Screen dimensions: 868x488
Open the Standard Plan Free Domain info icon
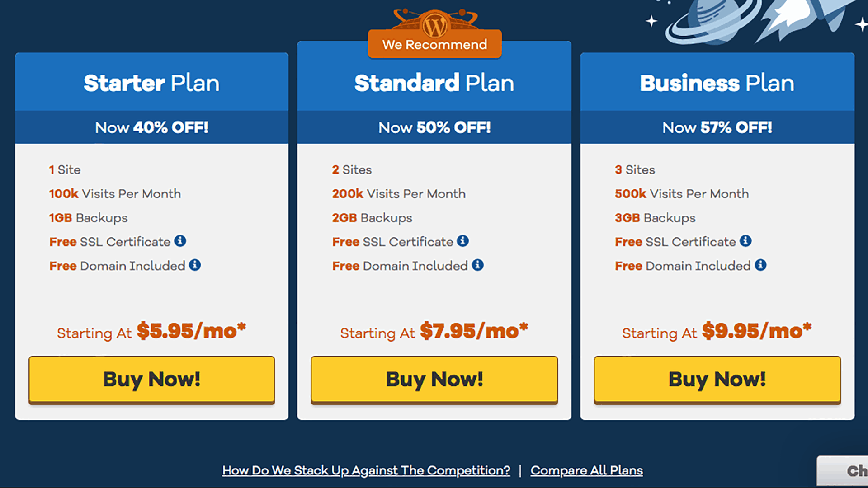478,265
